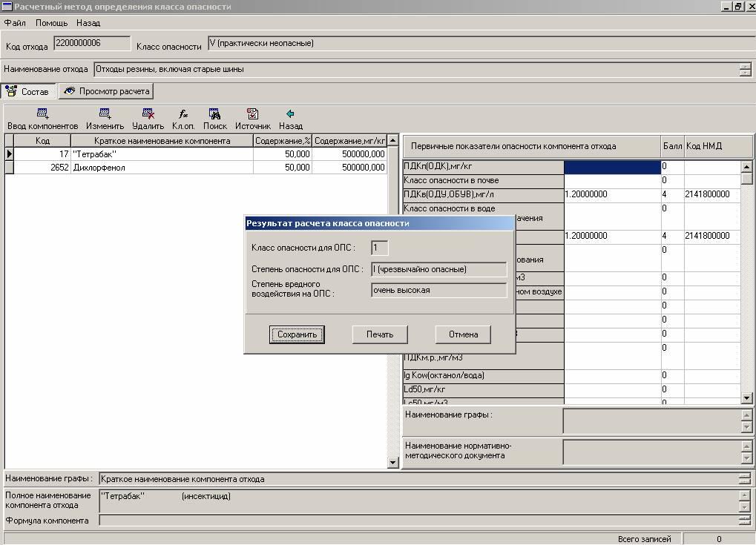The height and width of the screenshot is (545, 756).
Task: Open the 'Файл' menu
Action: tap(15, 23)
